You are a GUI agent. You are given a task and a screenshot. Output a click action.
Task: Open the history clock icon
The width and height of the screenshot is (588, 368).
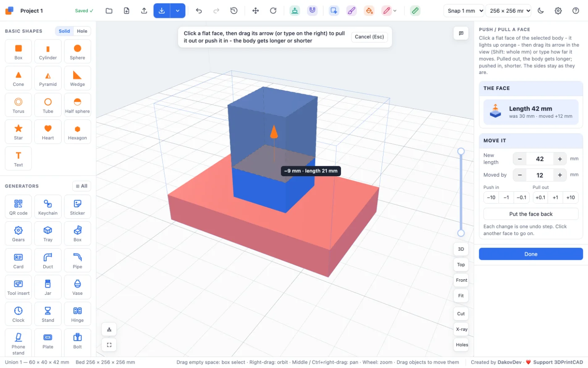234,11
